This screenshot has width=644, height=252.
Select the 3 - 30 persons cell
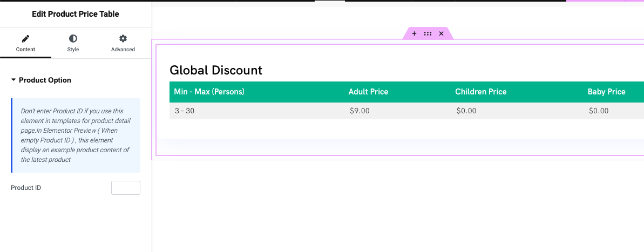(185, 111)
